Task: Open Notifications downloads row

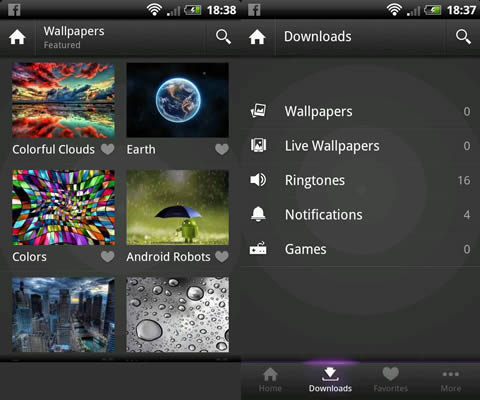Action: tap(360, 215)
